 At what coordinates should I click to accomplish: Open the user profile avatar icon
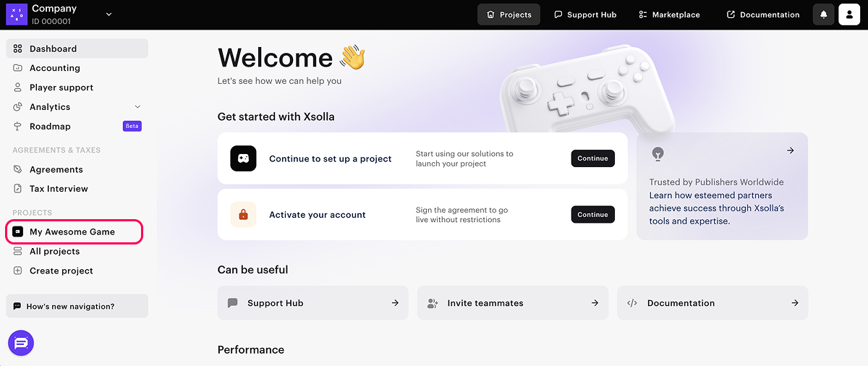coord(849,14)
